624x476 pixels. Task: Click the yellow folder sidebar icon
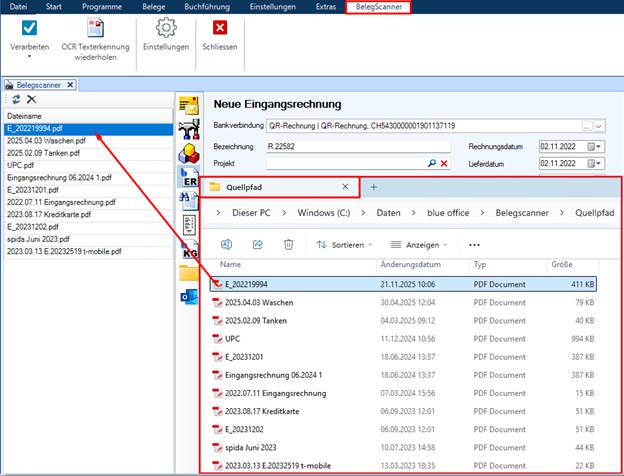[189, 273]
